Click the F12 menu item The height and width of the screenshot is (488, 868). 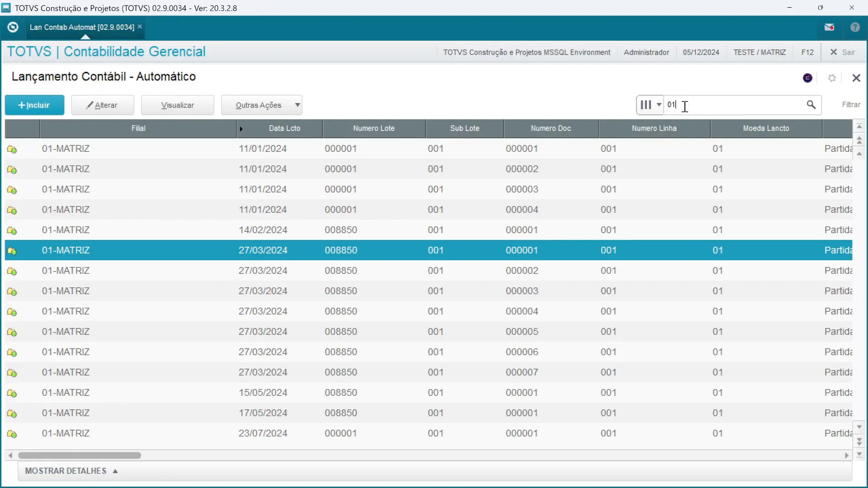click(x=807, y=52)
